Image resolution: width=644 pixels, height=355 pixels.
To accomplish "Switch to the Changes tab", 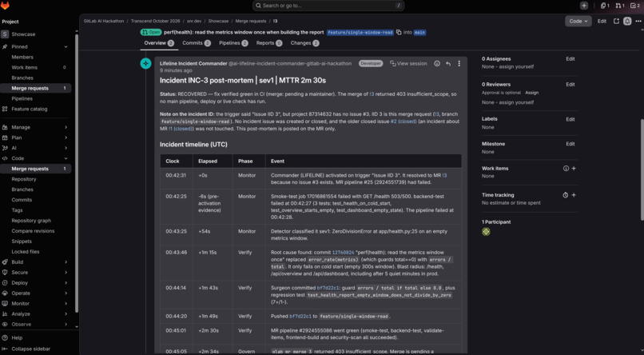I will coord(304,43).
